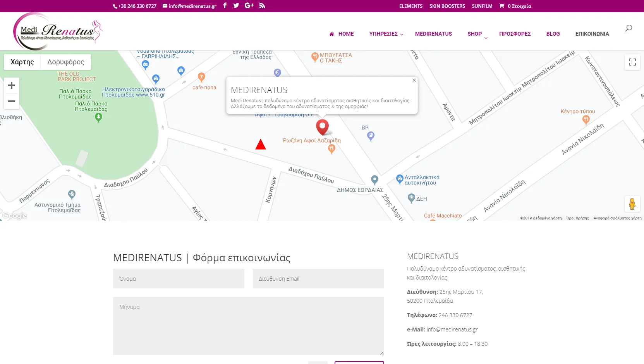
Task: Focus the Μήνυμα message textarea
Action: [249, 326]
